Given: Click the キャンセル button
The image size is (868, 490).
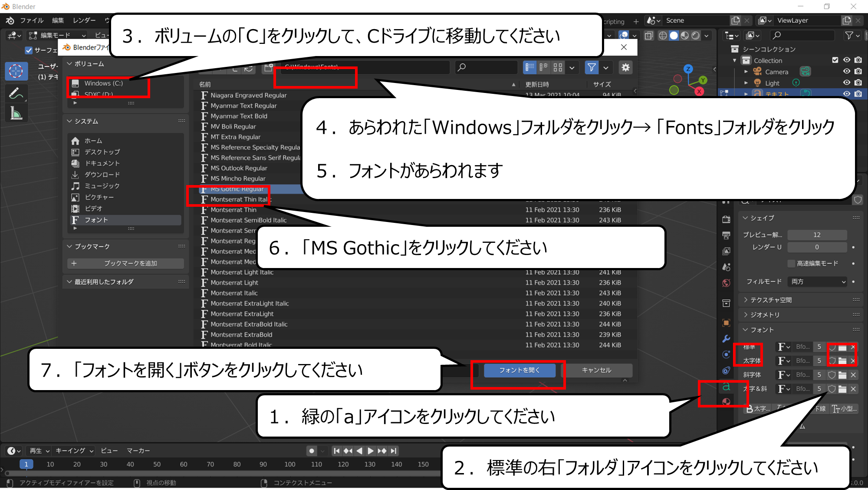Looking at the screenshot, I should coord(597,370).
